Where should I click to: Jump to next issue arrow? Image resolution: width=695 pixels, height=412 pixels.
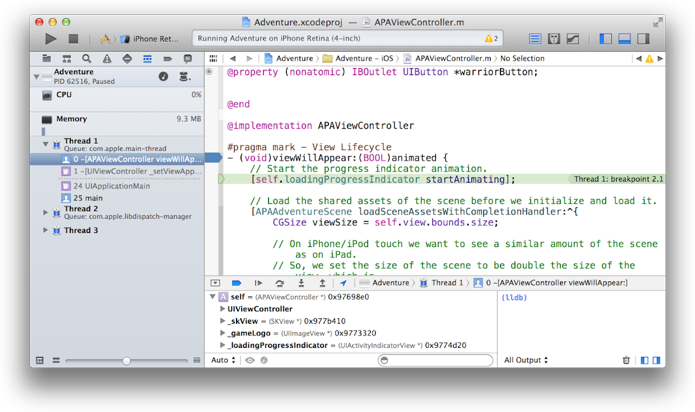(x=660, y=58)
